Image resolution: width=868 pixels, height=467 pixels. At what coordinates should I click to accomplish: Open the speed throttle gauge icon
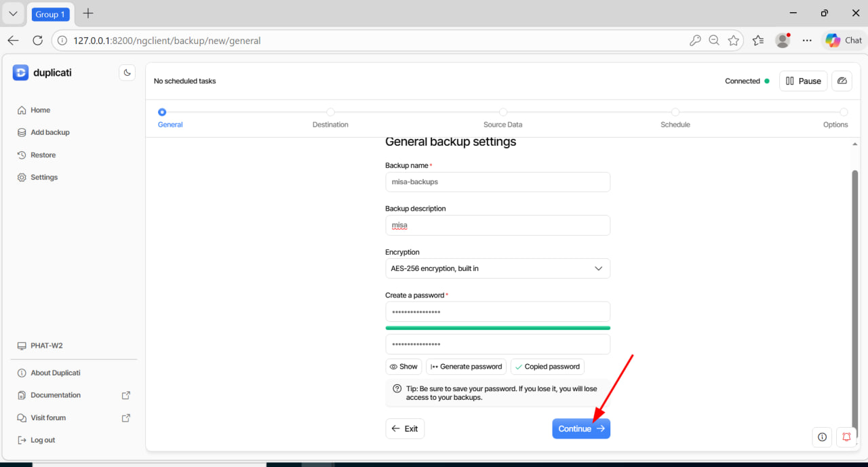point(842,81)
